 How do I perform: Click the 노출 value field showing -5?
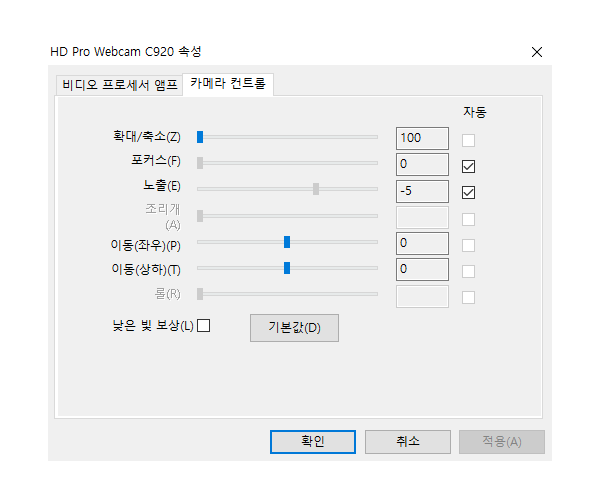pos(422,191)
